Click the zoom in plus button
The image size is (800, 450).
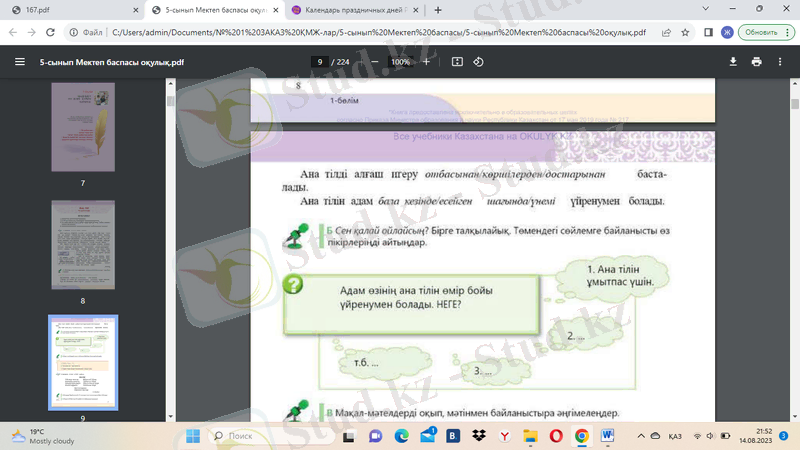(x=427, y=61)
